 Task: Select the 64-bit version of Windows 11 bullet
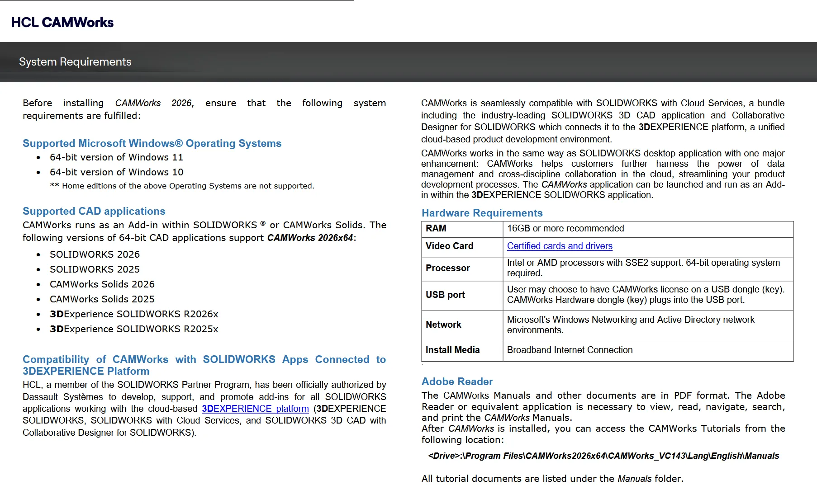[116, 157]
